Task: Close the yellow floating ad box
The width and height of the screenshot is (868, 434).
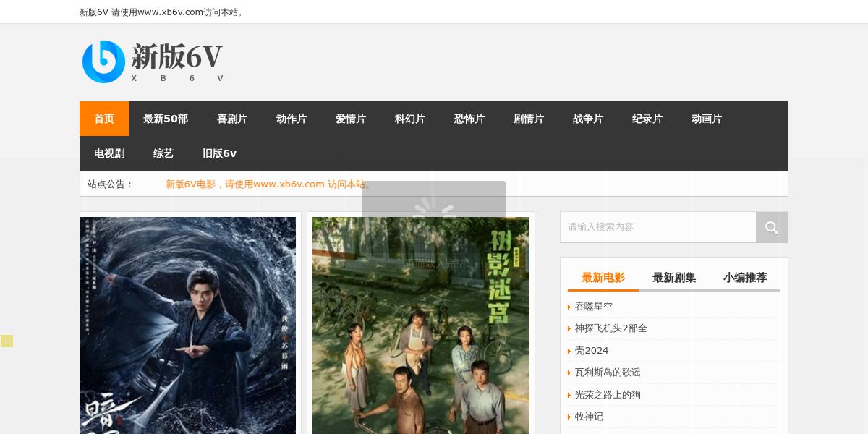Action: click(x=7, y=341)
